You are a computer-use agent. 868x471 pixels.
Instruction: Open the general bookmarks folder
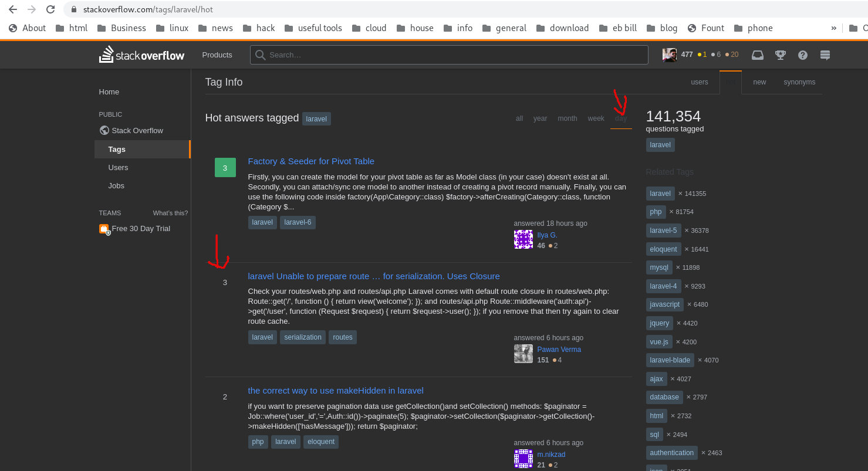coord(504,28)
